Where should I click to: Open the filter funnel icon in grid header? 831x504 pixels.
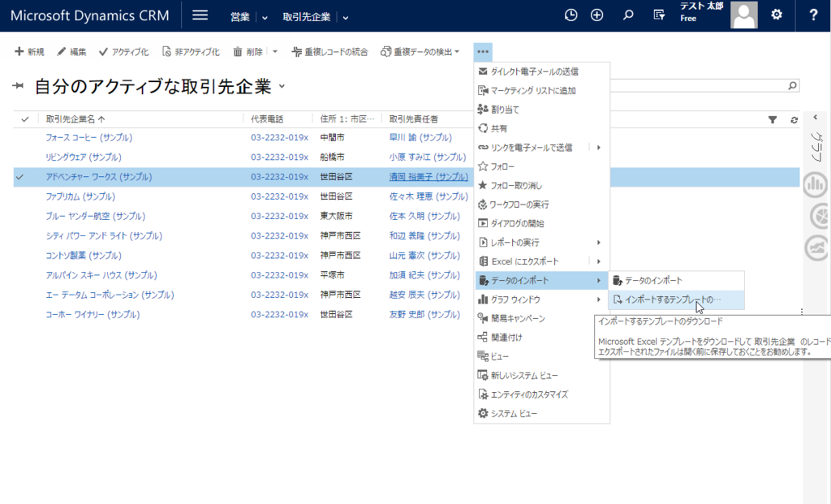(x=773, y=120)
